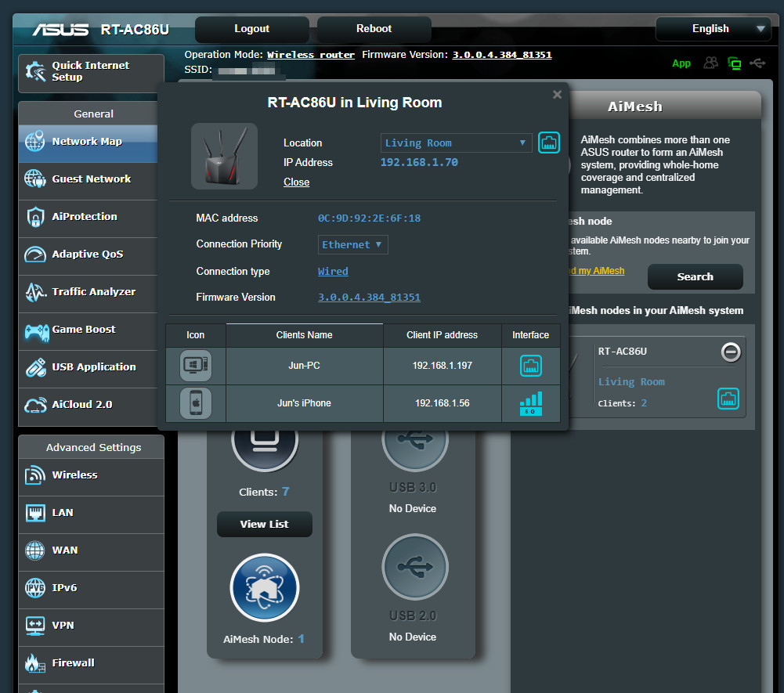Click the Ethernet icon on AiMesh node card

(728, 399)
